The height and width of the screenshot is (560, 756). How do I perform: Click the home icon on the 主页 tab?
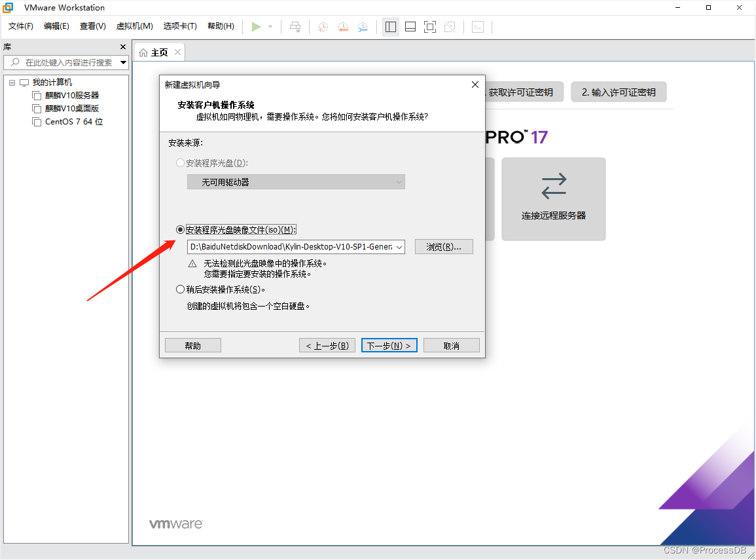coord(143,52)
